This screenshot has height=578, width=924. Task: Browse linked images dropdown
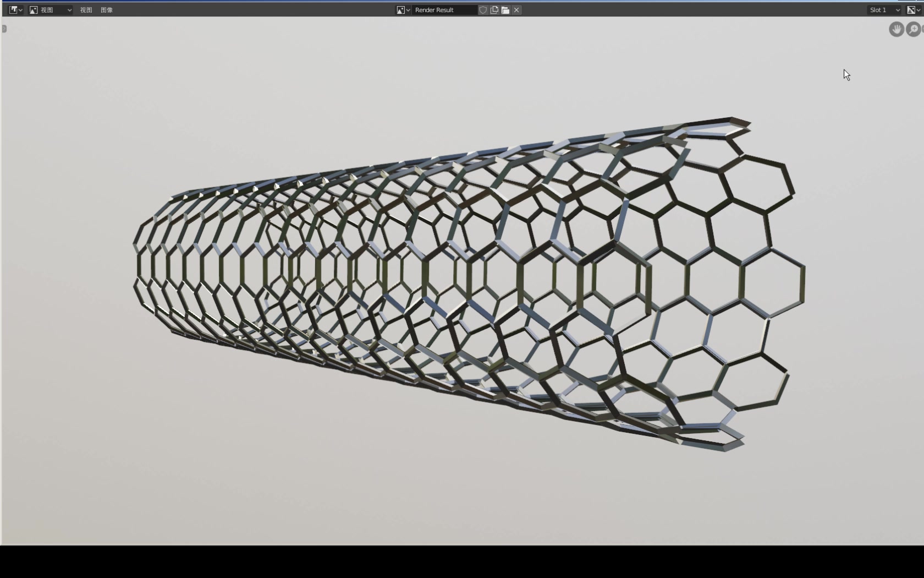tap(403, 10)
